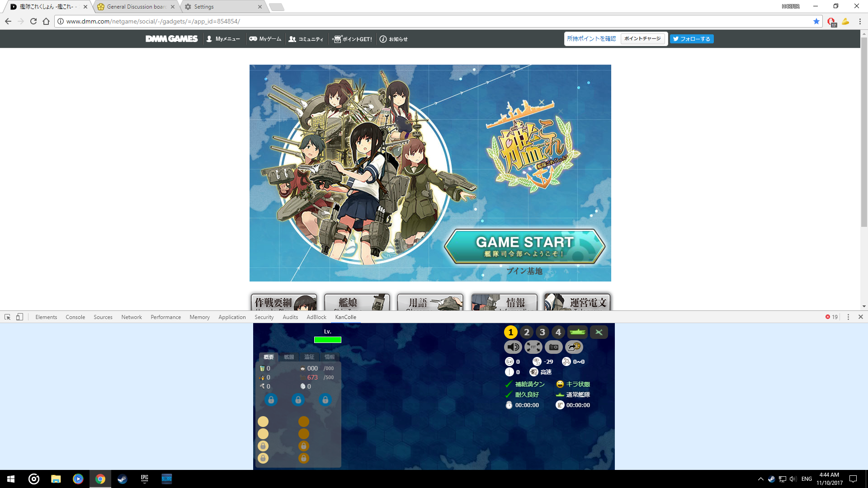The height and width of the screenshot is (488, 868).
Task: Click the Lv total level icon
Action: coord(509,361)
